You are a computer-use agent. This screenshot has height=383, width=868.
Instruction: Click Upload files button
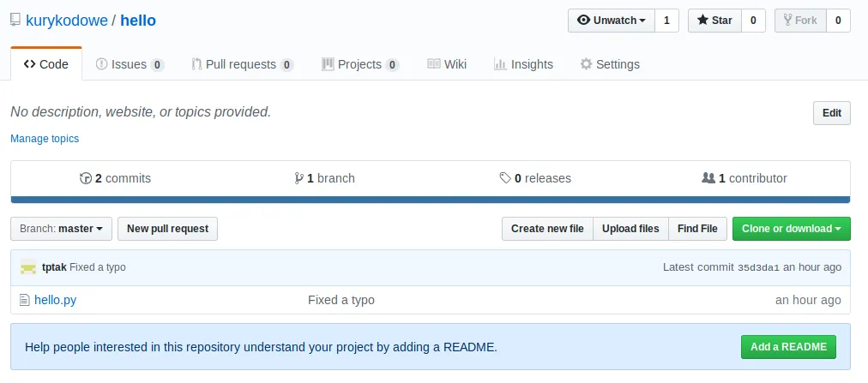(x=630, y=229)
